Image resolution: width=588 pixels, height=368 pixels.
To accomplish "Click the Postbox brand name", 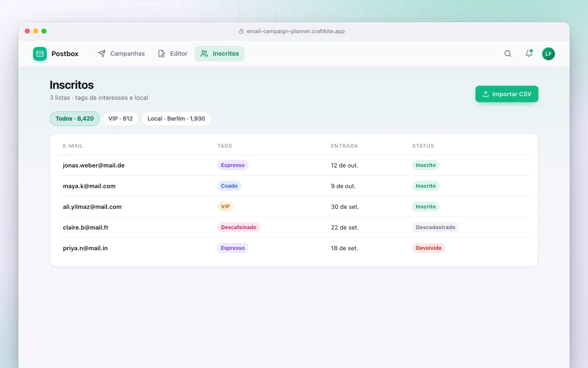I will click(65, 54).
